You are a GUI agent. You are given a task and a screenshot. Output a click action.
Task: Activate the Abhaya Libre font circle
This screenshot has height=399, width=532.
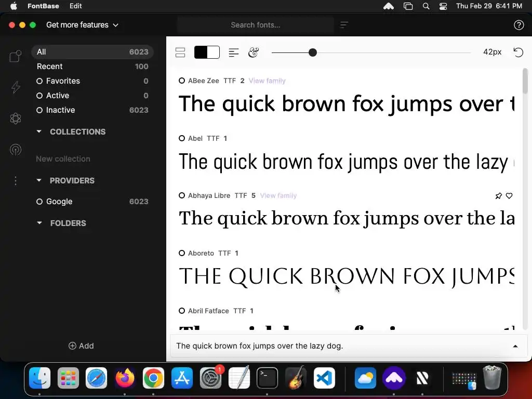182,195
